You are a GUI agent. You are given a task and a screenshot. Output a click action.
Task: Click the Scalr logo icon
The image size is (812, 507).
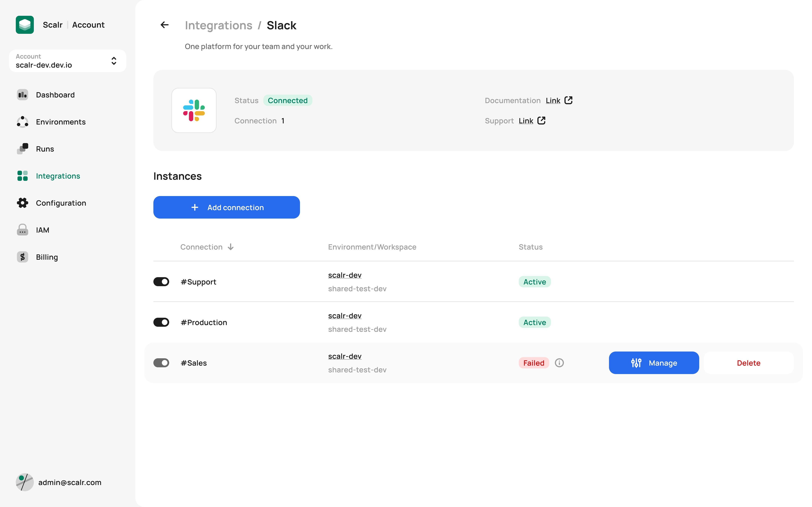[25, 25]
